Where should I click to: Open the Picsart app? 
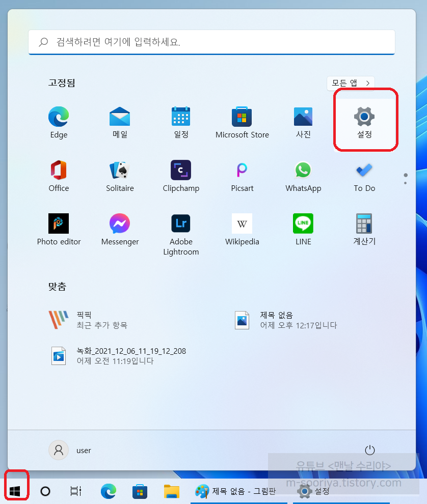[242, 176]
